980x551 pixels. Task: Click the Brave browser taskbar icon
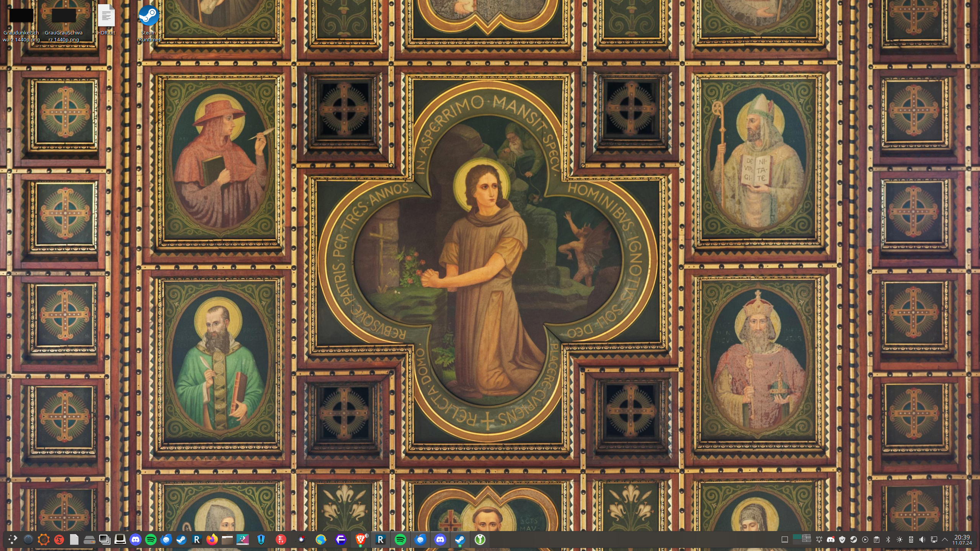click(x=360, y=540)
